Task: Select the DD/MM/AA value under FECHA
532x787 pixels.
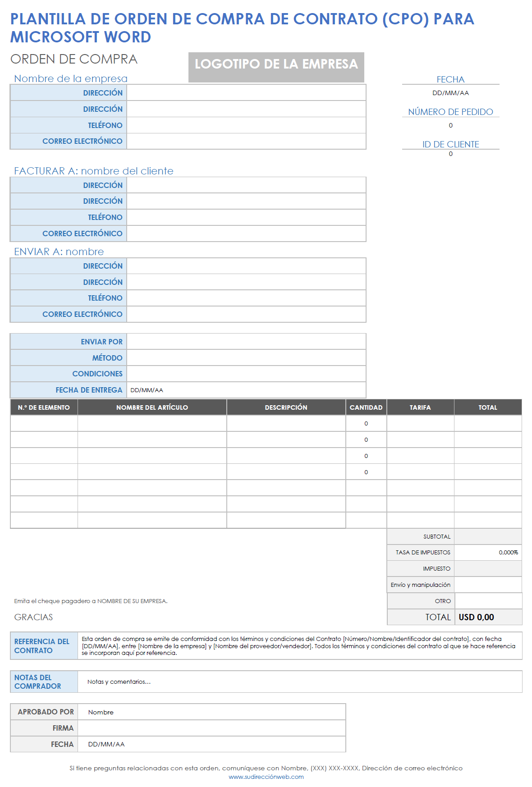Action: click(x=450, y=93)
